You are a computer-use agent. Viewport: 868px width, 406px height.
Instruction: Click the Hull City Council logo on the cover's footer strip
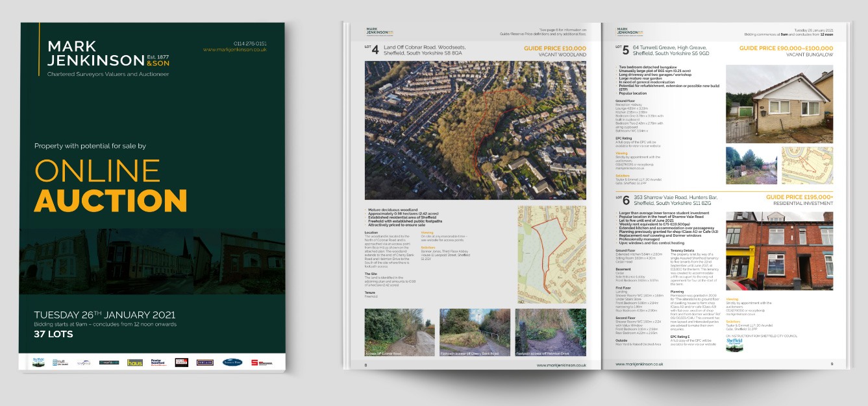click(60, 363)
